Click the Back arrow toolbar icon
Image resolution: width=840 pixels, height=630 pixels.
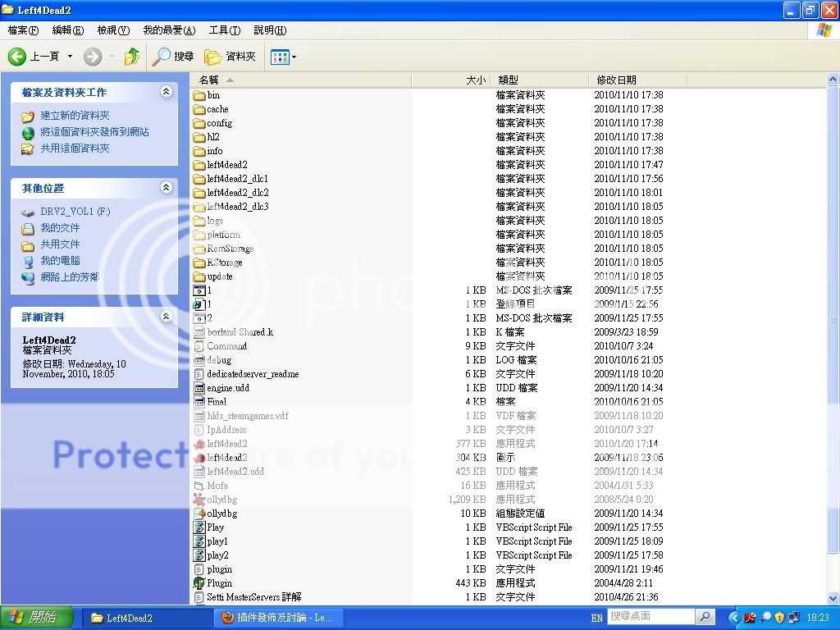pyautogui.click(x=17, y=57)
